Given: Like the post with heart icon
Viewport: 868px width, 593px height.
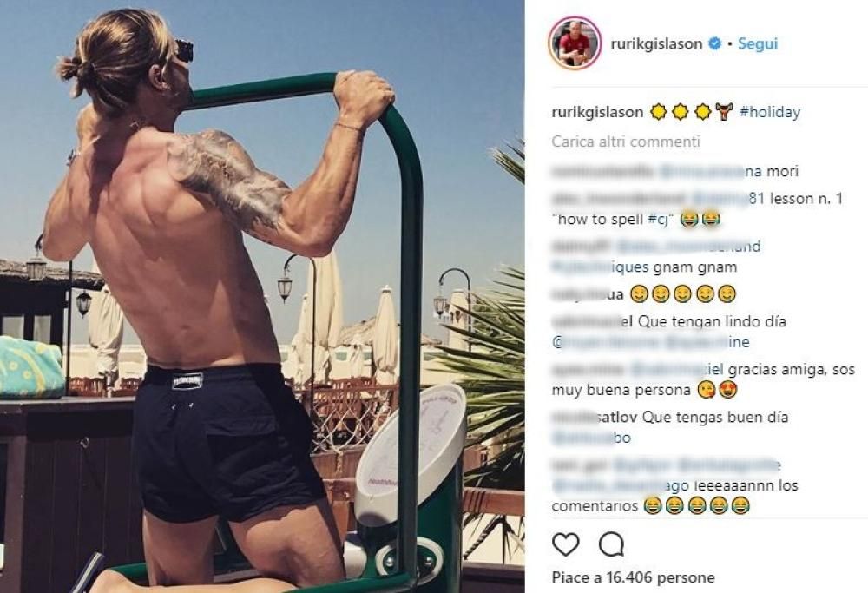Looking at the screenshot, I should pyautogui.click(x=566, y=545).
